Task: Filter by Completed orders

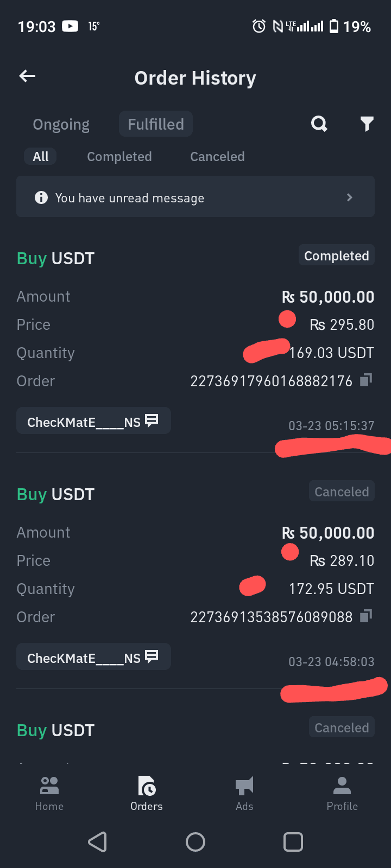Action: point(119,157)
